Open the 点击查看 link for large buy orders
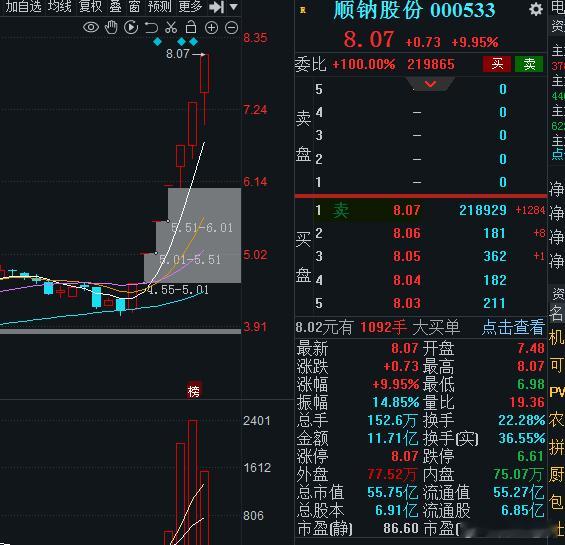This screenshot has height=545, width=565. click(513, 327)
